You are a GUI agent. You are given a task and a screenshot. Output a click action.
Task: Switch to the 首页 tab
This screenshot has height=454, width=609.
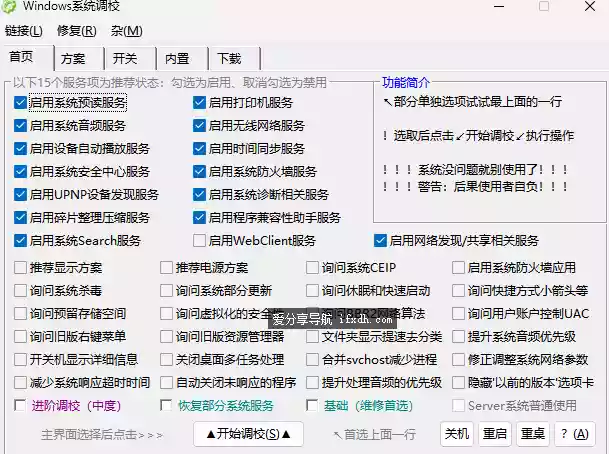pos(27,57)
